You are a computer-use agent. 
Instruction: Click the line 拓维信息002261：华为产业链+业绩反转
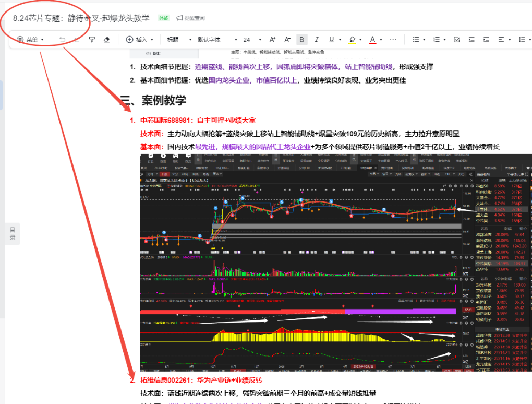201,380
